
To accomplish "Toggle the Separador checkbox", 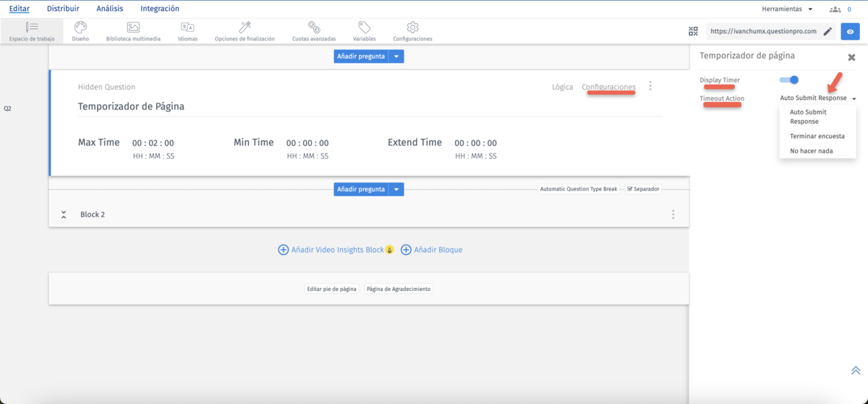I will pyautogui.click(x=630, y=189).
